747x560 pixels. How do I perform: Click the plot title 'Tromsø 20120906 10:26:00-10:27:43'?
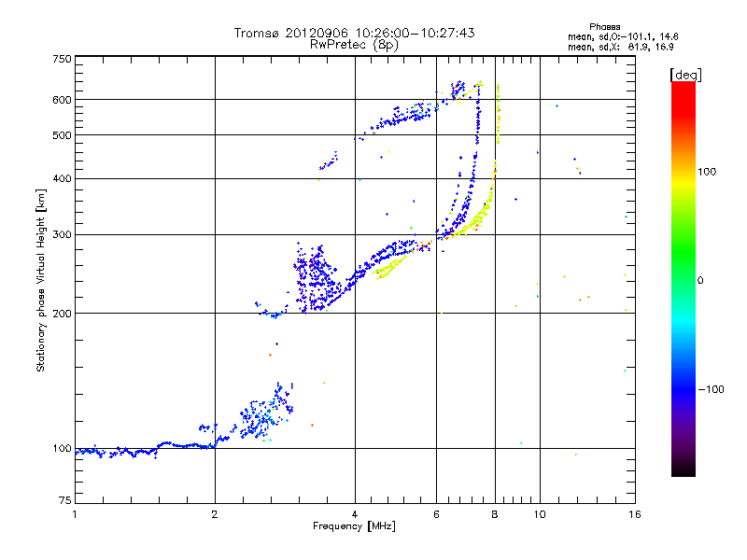click(354, 33)
